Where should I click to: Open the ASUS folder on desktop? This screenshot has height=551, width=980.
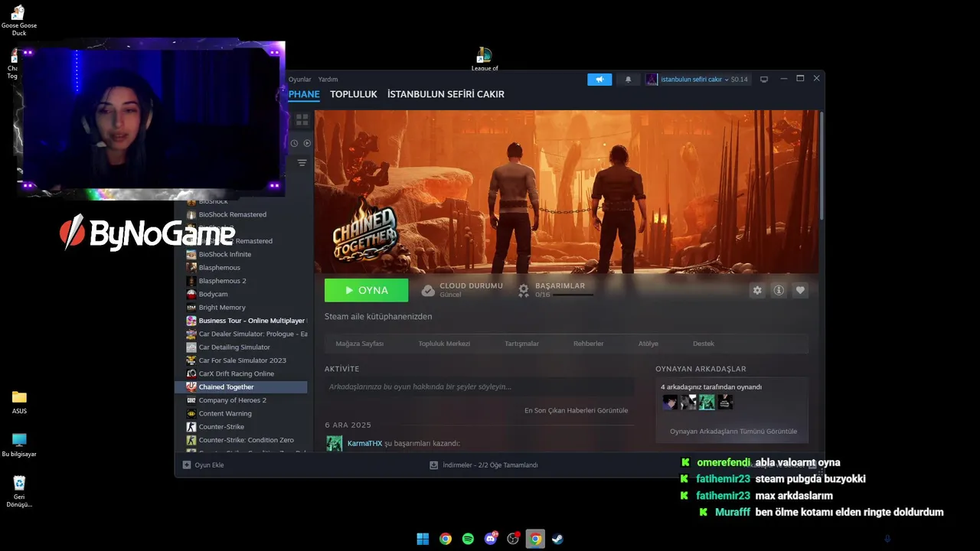[19, 402]
